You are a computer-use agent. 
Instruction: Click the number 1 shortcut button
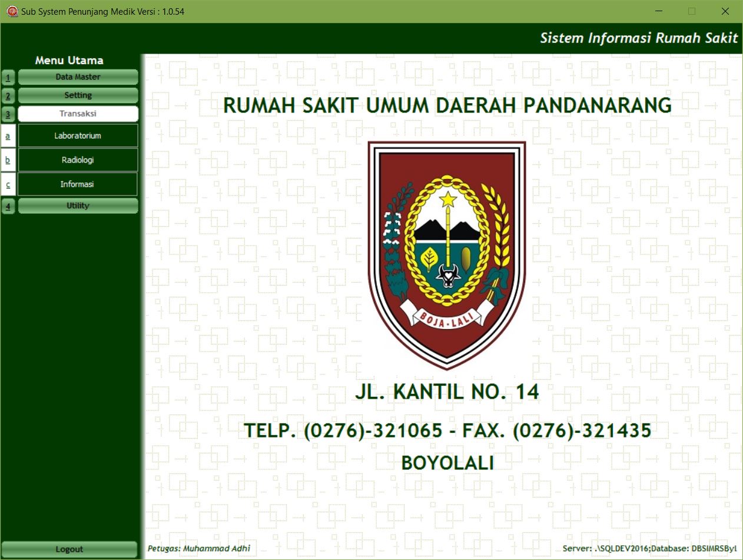click(8, 77)
